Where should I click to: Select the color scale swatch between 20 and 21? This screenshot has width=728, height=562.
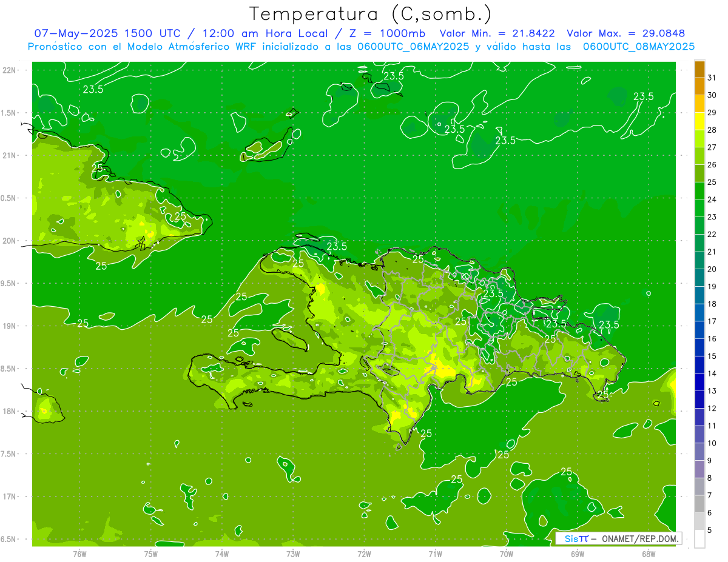(x=699, y=260)
